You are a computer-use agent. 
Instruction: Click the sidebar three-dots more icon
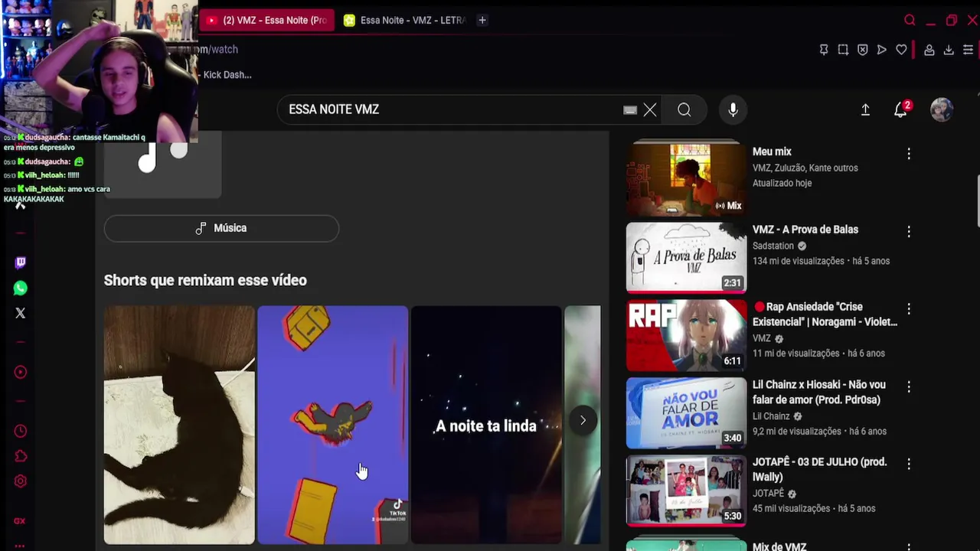[20, 546]
